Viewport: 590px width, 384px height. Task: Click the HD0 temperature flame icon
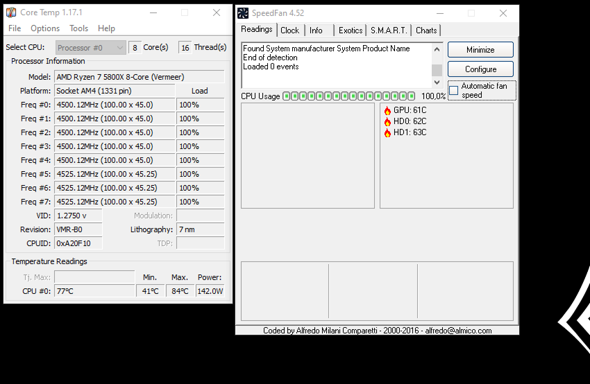point(388,121)
